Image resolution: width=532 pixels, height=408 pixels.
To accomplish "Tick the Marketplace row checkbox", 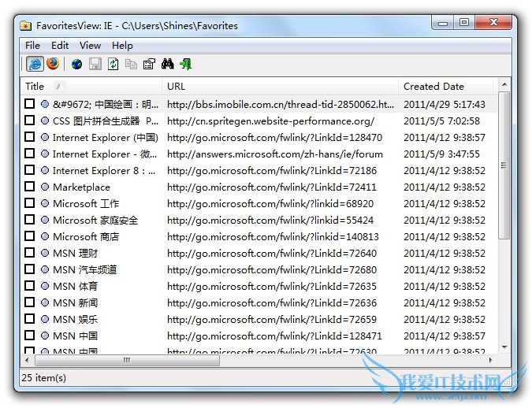I will [29, 186].
